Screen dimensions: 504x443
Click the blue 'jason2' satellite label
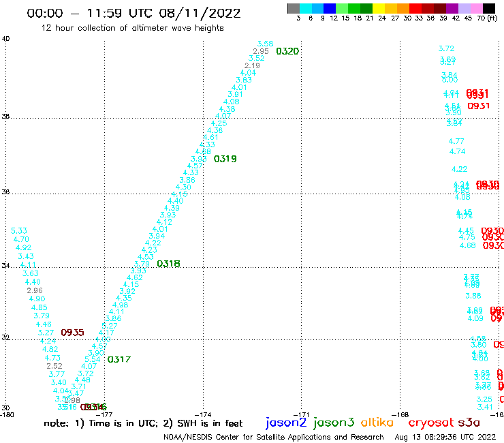click(286, 423)
